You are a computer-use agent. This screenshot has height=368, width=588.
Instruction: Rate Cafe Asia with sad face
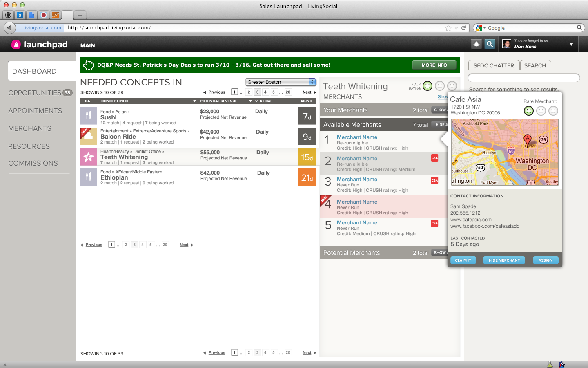(x=553, y=111)
